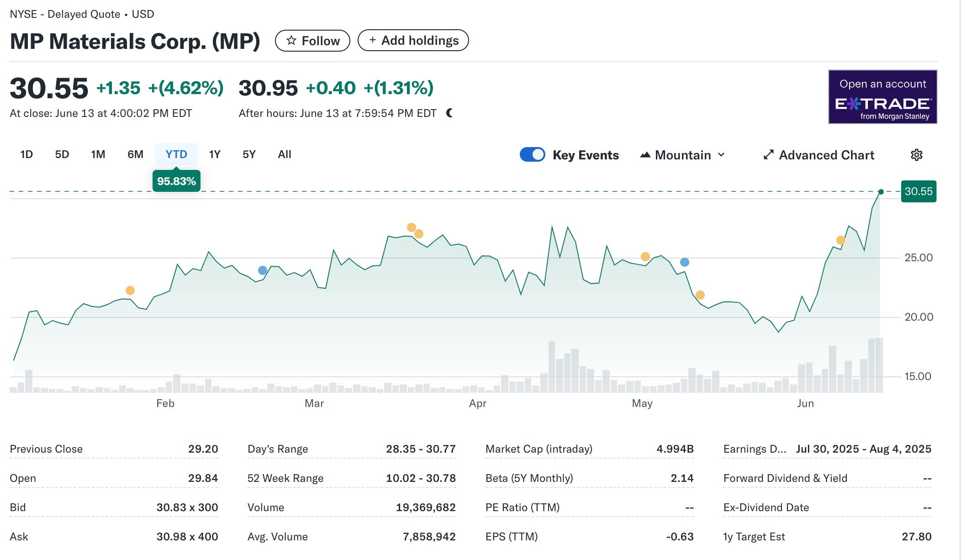Viewport: 961px width, 560px height.
Task: Select the 5Y time range tab
Action: click(249, 154)
